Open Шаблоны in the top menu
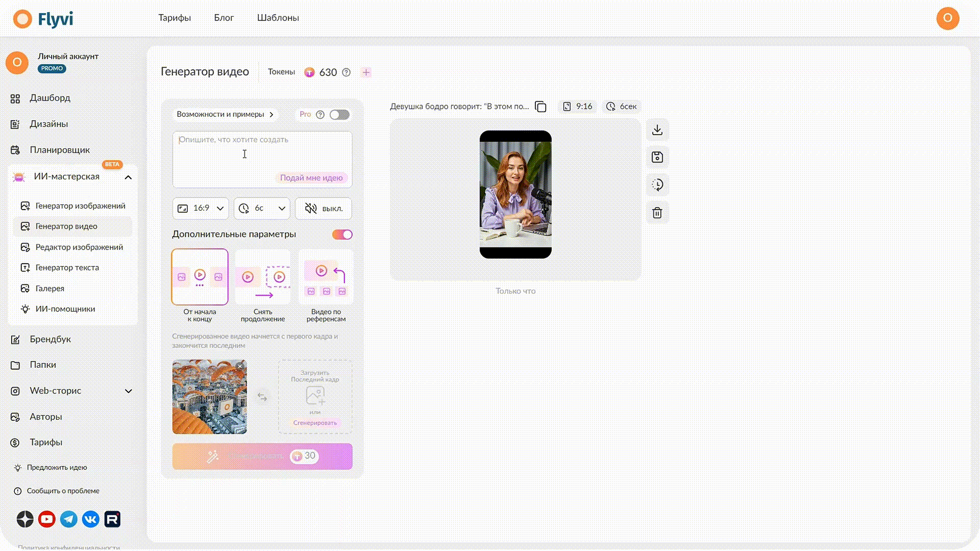Screen dimensions: 980x551 pos(278,18)
